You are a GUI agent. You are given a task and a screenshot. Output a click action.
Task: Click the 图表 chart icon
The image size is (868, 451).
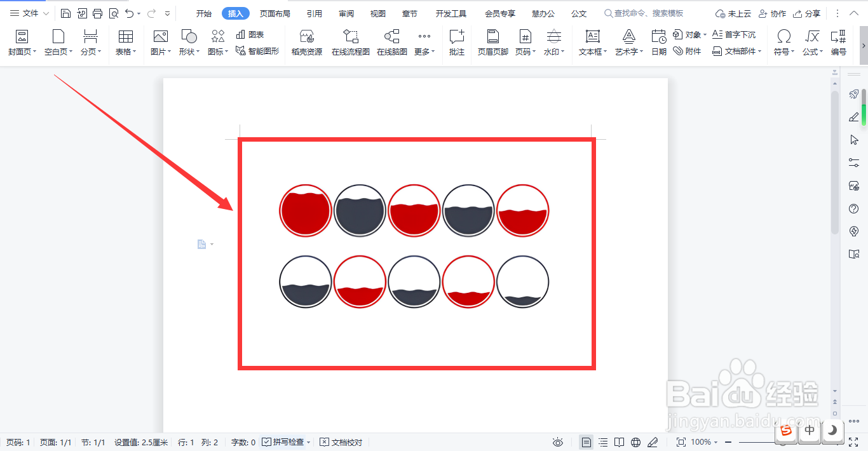point(250,34)
